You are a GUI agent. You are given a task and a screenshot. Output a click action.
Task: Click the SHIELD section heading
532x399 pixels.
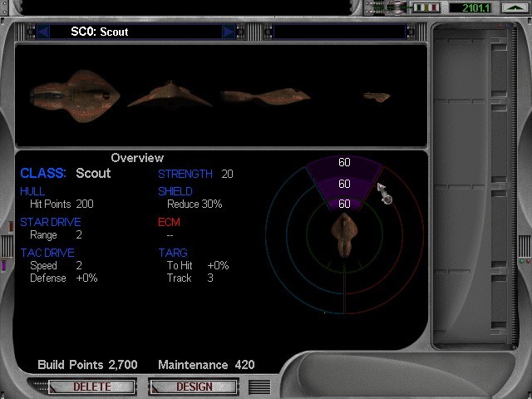(175, 191)
